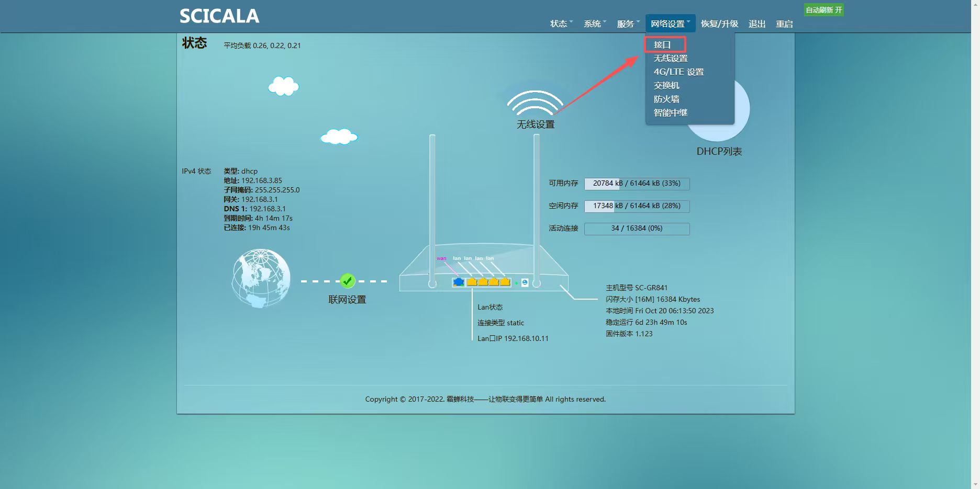
Task: Open the 服务 dropdown menu
Action: tap(628, 24)
